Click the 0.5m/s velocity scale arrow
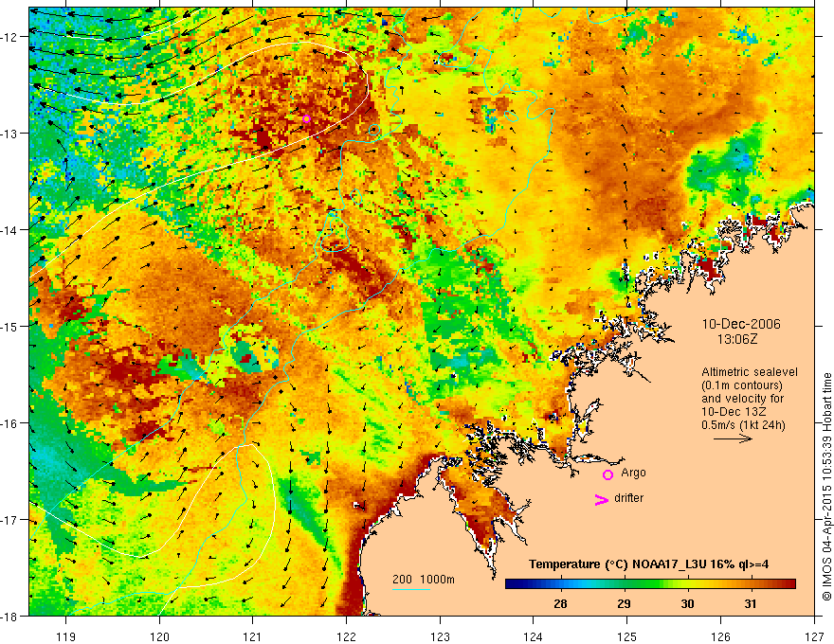 [733, 438]
